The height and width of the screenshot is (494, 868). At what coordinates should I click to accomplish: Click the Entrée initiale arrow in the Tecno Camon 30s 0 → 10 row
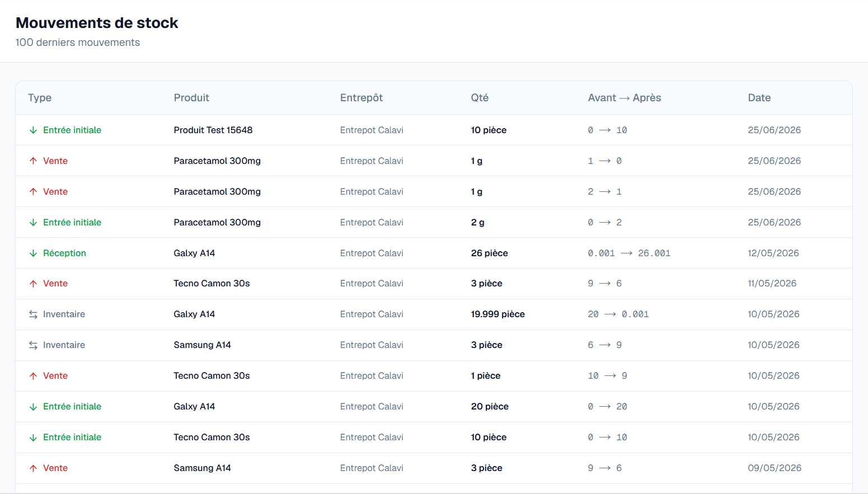33,437
